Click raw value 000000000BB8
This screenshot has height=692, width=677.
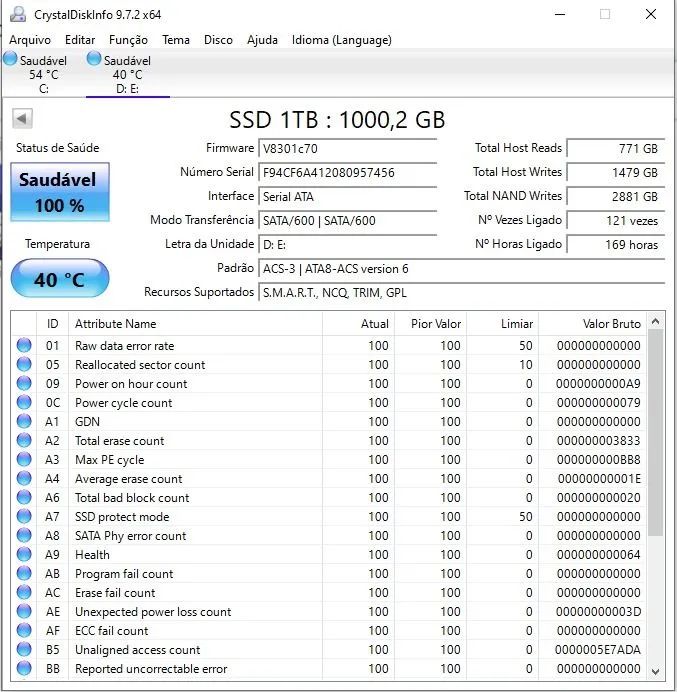coord(598,459)
